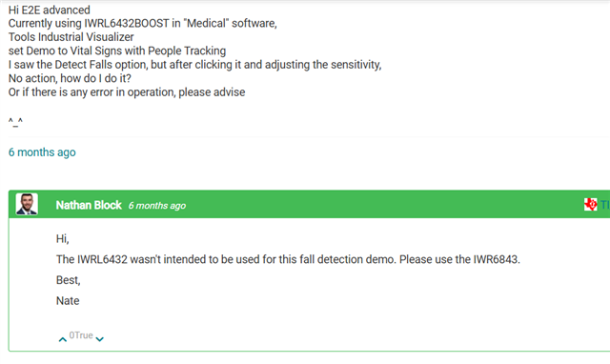Click the ^_^ emoticon text
The width and height of the screenshot is (610, 364).
15,123
